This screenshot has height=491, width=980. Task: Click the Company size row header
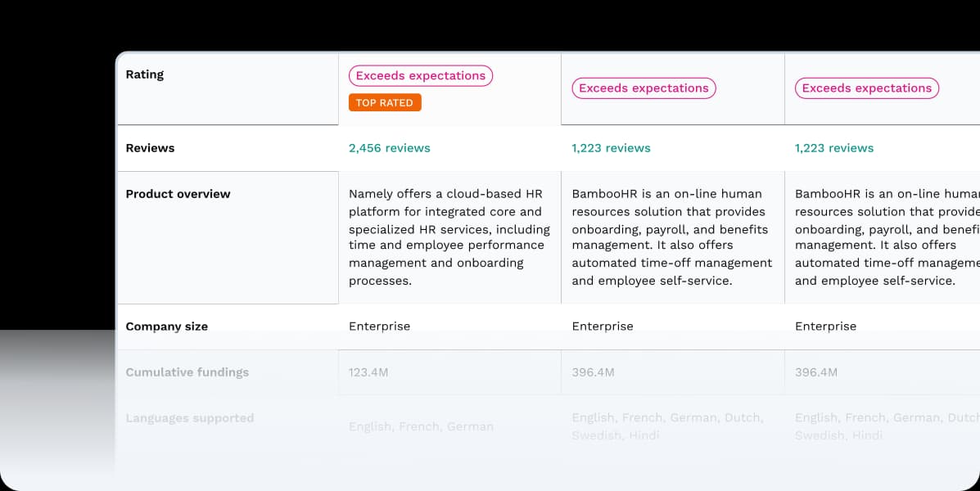167,327
